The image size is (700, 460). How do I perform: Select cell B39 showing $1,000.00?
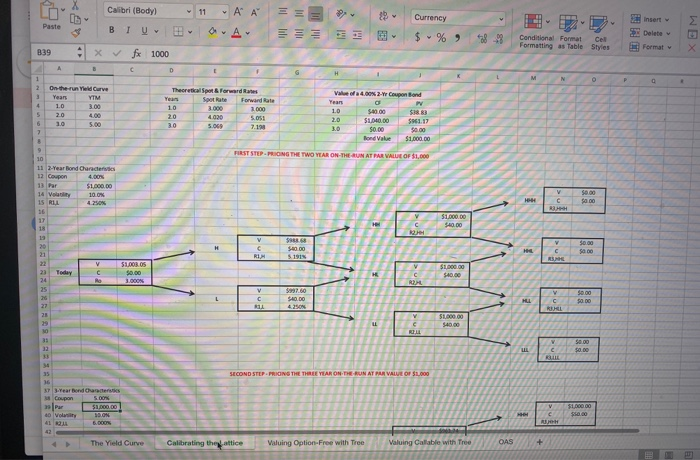click(x=101, y=407)
